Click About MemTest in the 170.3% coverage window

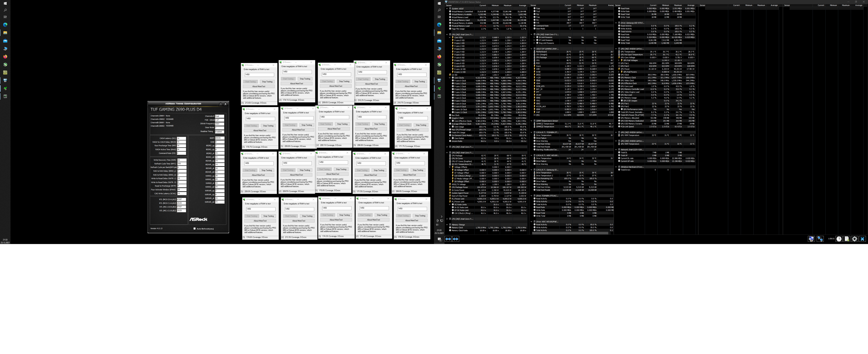(x=411, y=221)
